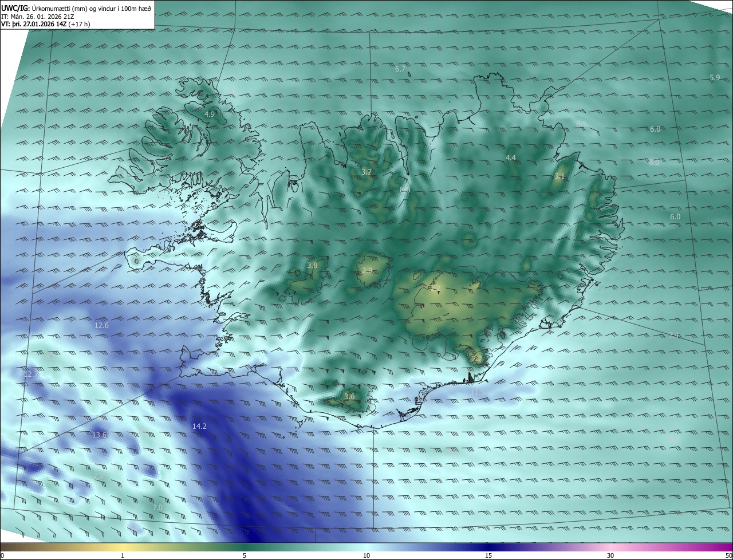The height and width of the screenshot is (560, 733).
Task: Click the 3.6 value on the map
Action: [349, 396]
